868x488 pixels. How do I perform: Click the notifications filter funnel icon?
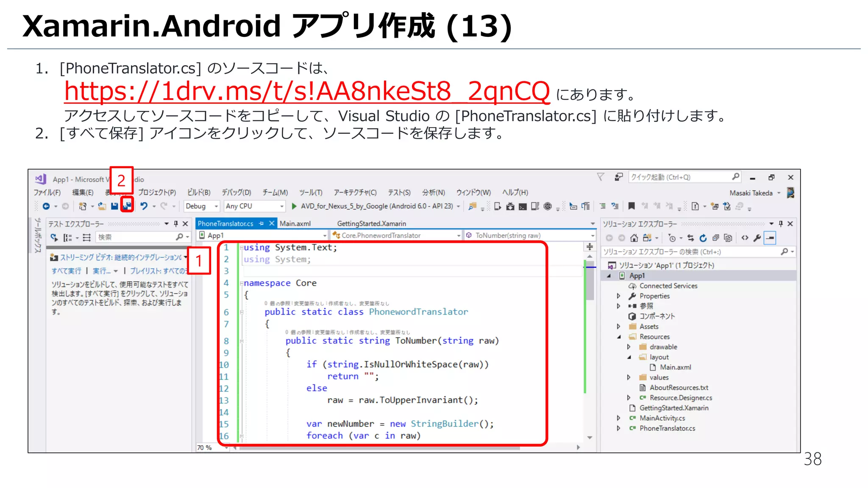[601, 177]
